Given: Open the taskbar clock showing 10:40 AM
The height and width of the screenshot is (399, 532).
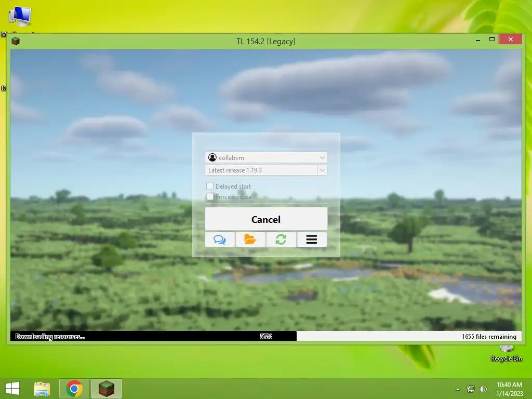Looking at the screenshot, I should point(509,389).
